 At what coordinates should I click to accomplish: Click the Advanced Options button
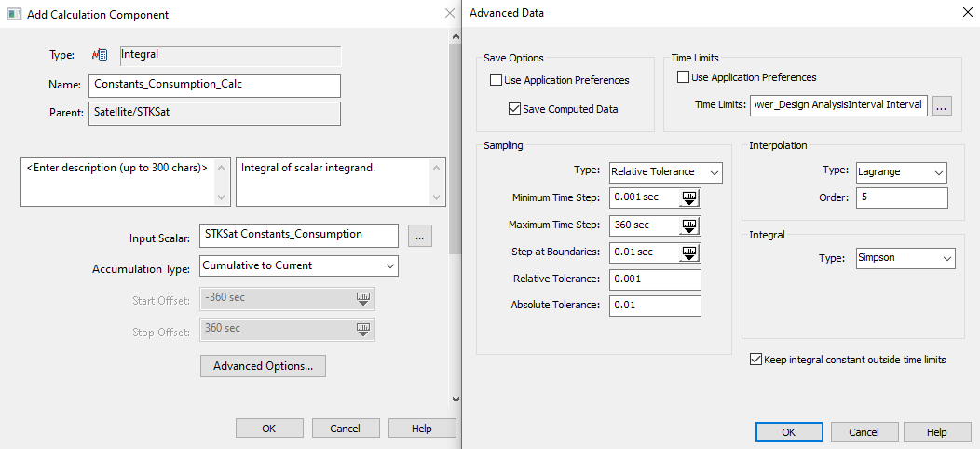(x=263, y=366)
